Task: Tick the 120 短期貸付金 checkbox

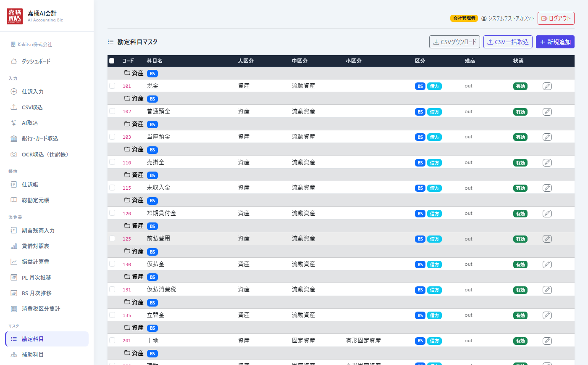Action: pos(112,213)
